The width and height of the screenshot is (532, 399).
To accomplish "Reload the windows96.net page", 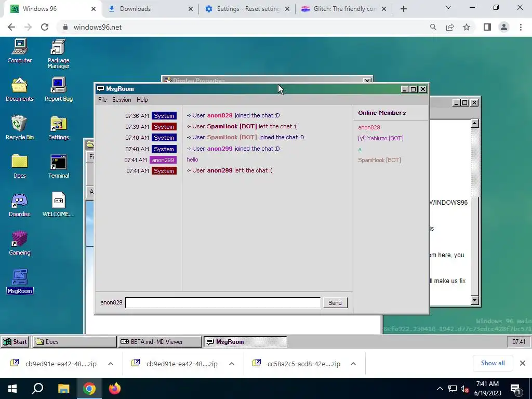I will click(45, 27).
